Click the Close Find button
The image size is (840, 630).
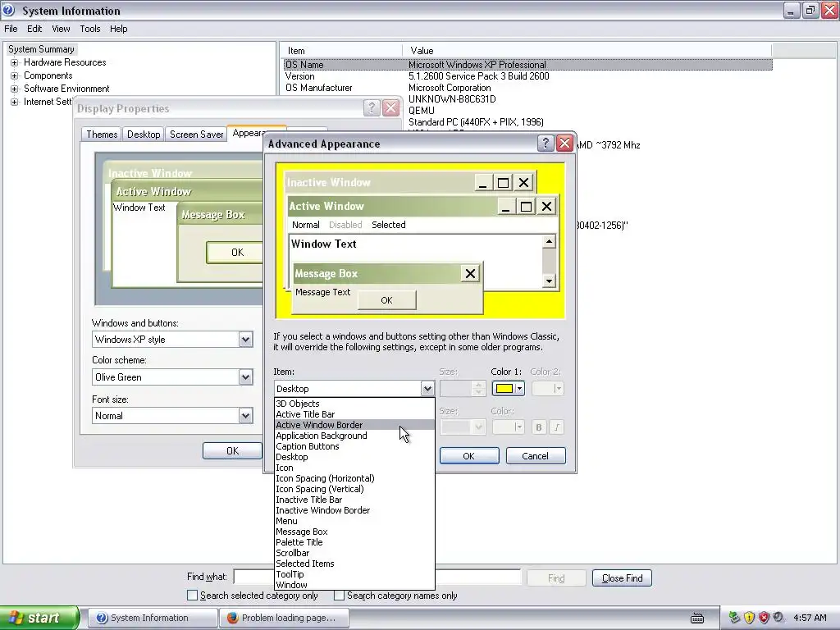tap(622, 578)
